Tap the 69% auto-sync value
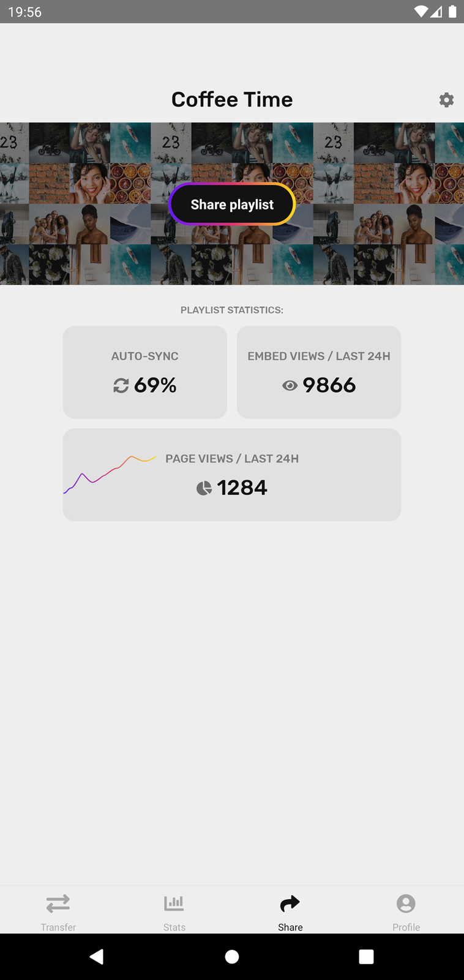This screenshot has height=980, width=464. 155,385
